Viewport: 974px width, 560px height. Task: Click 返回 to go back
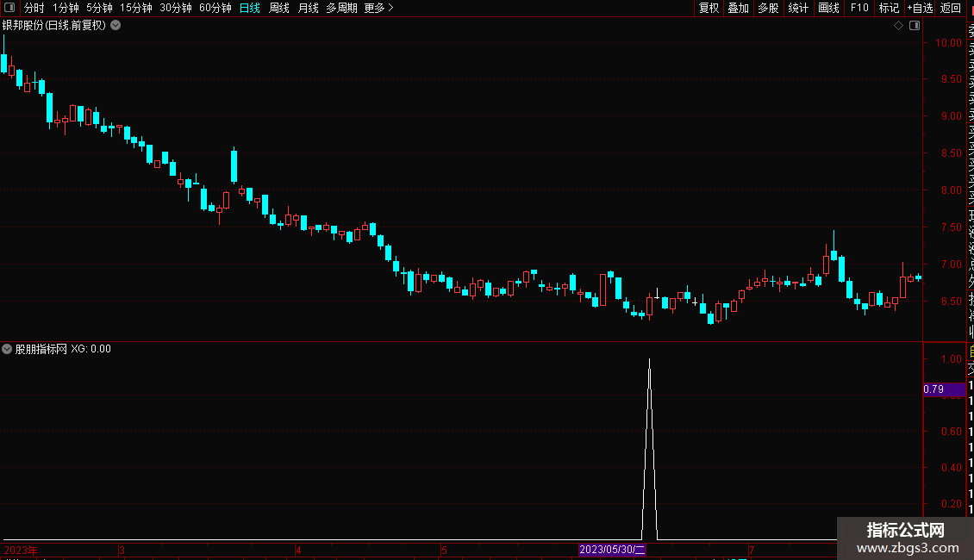tap(951, 8)
